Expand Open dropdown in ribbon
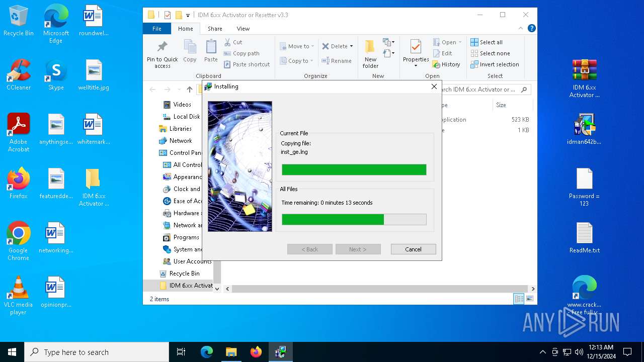The height and width of the screenshot is (362, 644). [460, 42]
